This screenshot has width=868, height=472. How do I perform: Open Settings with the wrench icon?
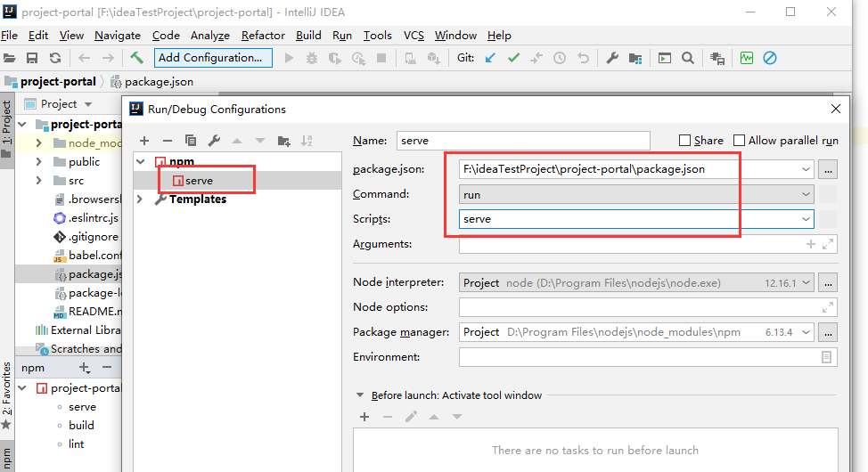coord(612,58)
